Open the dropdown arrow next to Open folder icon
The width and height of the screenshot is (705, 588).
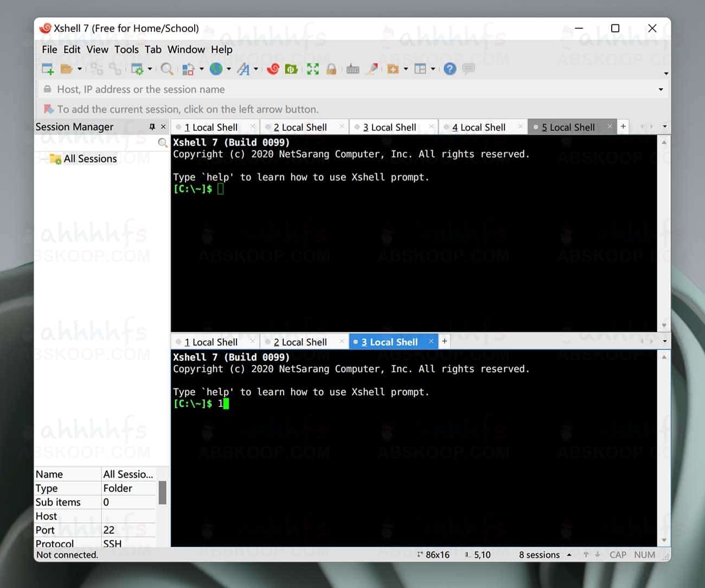[80, 69]
